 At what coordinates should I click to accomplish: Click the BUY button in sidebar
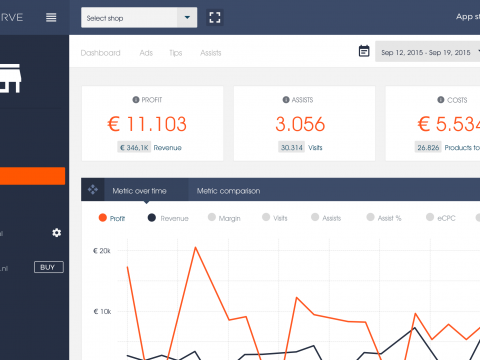49,267
